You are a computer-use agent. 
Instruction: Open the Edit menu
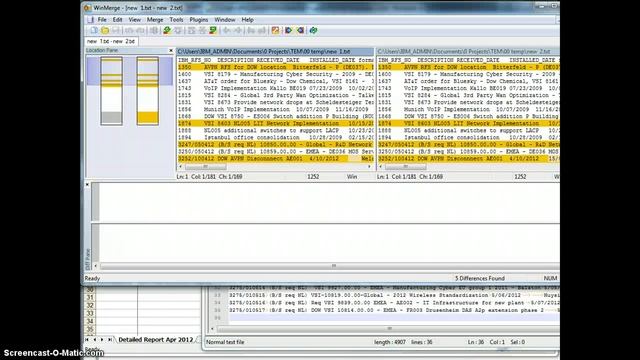tap(118, 20)
